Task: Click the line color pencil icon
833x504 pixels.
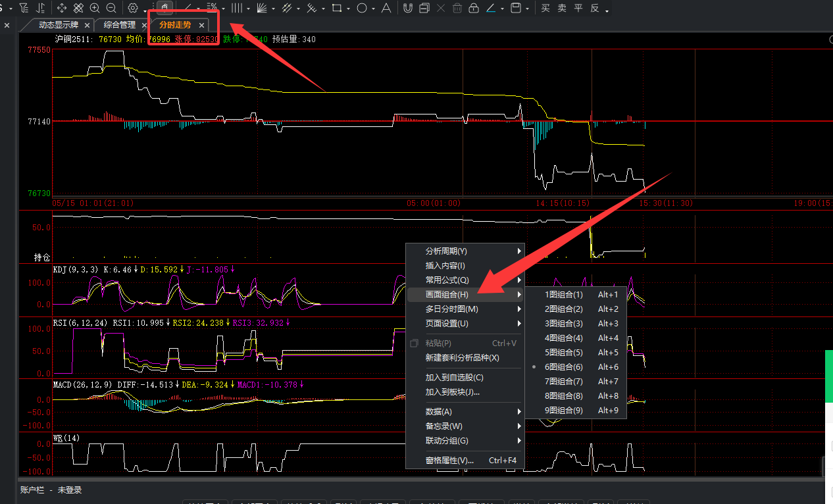Action: tap(491, 8)
